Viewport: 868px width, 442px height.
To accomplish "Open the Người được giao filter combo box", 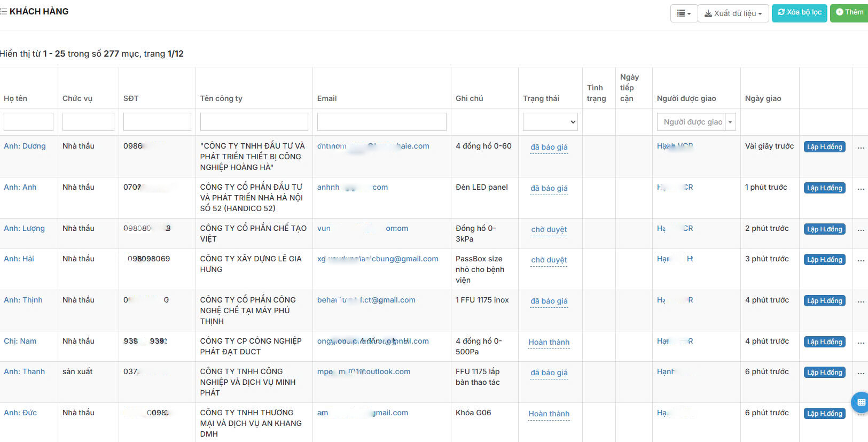I will coord(697,122).
